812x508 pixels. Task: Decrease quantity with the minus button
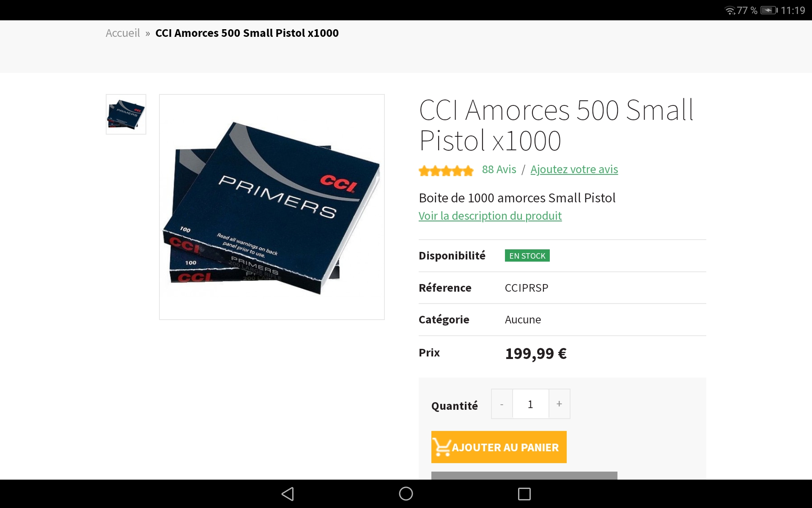coord(502,404)
